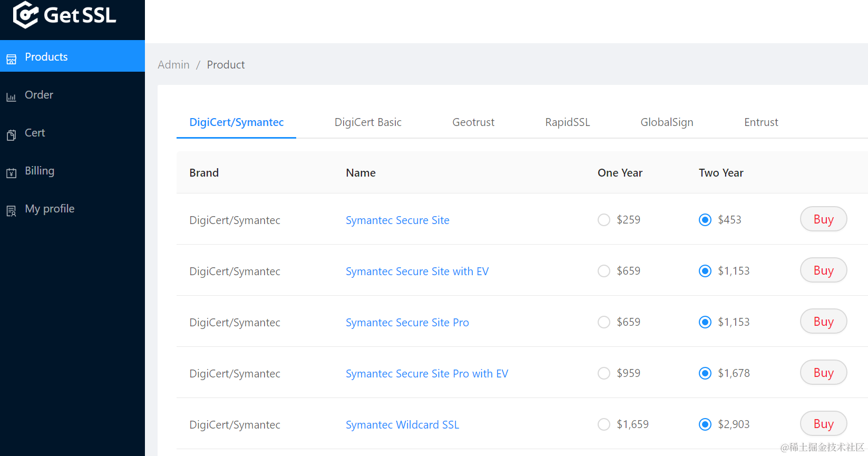The height and width of the screenshot is (456, 868).
Task: Open the Symantec Secure Site Pro link
Action: point(407,323)
